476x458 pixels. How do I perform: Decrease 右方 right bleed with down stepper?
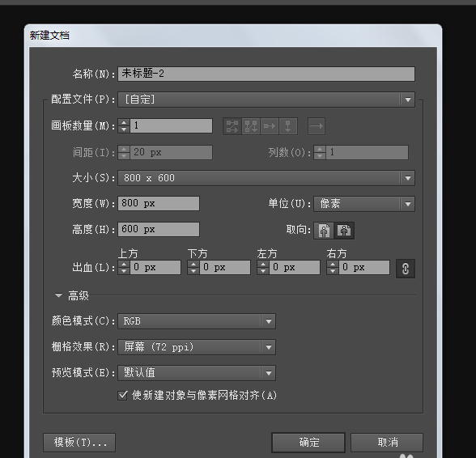click(333, 271)
